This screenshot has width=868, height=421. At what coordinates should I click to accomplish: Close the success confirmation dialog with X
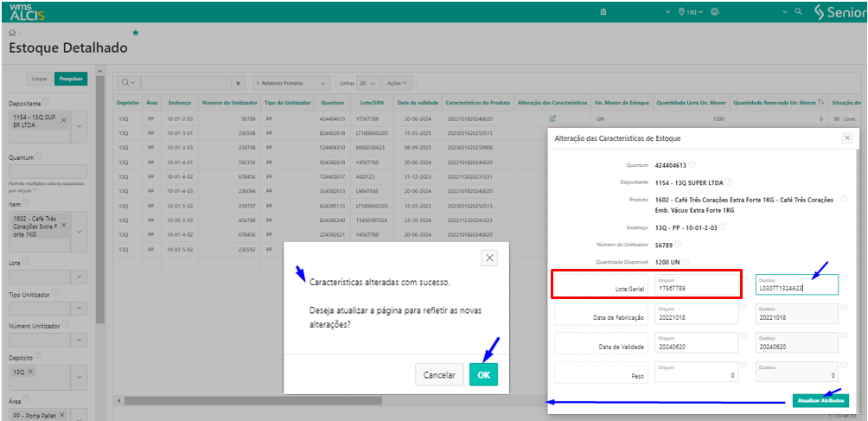pyautogui.click(x=489, y=258)
